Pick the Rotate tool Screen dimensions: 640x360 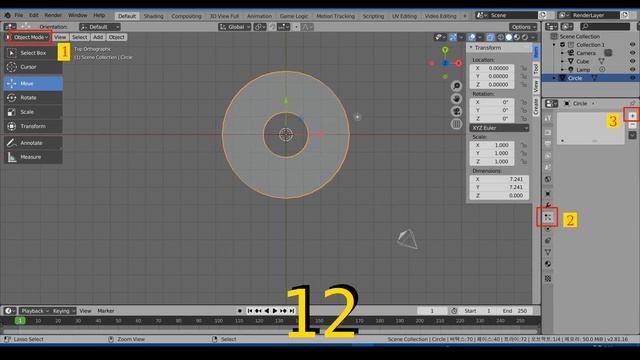(x=33, y=98)
